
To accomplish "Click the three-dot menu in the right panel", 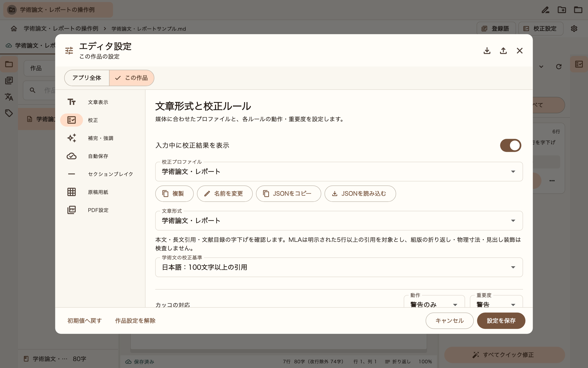I will 552,181.
